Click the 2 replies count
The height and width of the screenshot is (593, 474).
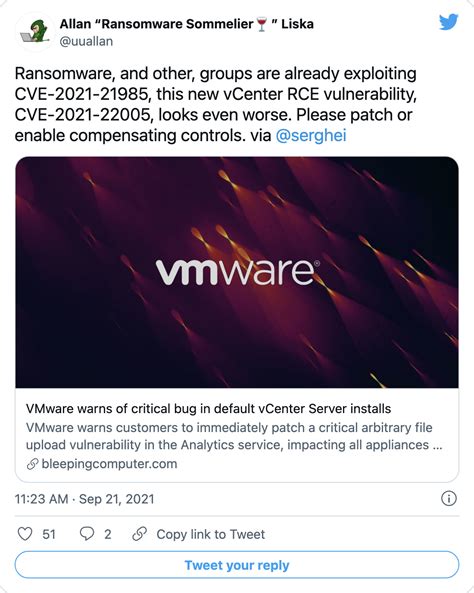coord(108,534)
